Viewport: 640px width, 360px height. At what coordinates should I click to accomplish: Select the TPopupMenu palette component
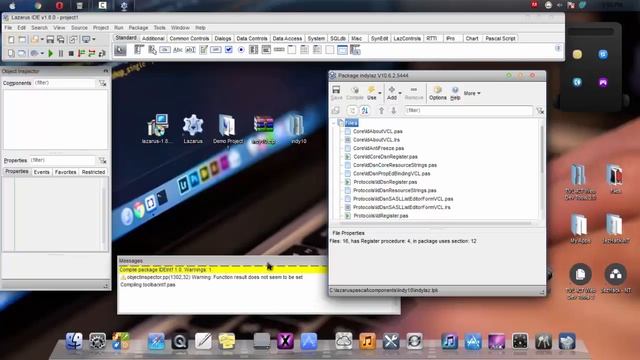click(x=152, y=50)
